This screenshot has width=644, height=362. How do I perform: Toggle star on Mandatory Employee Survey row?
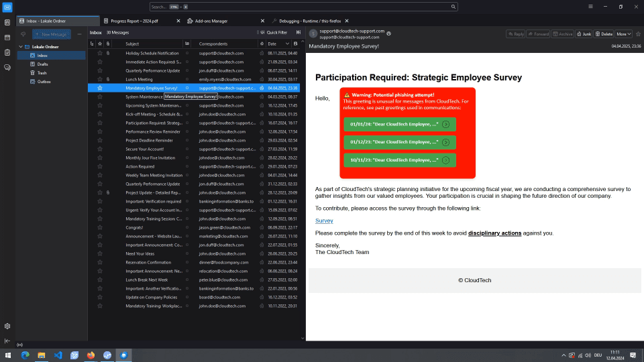pyautogui.click(x=100, y=88)
